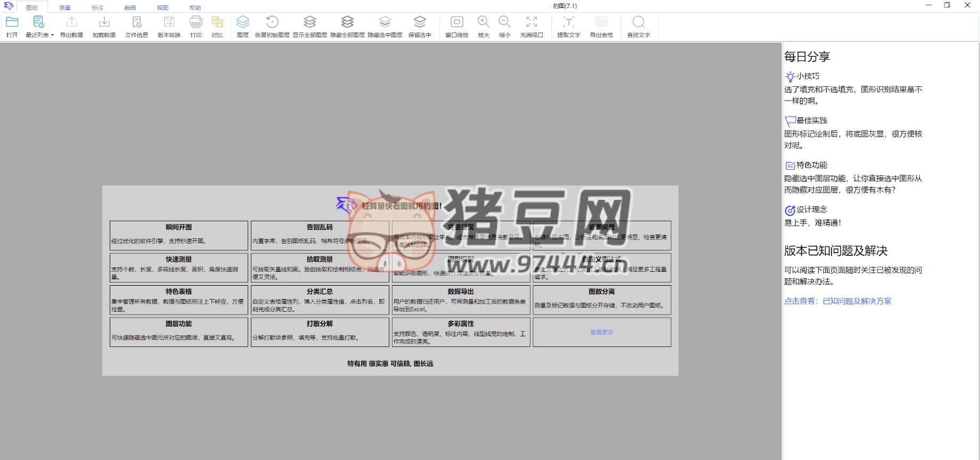Click the 打开 (Open) folder icon
The width and height of the screenshot is (980, 460).
pos(12,22)
